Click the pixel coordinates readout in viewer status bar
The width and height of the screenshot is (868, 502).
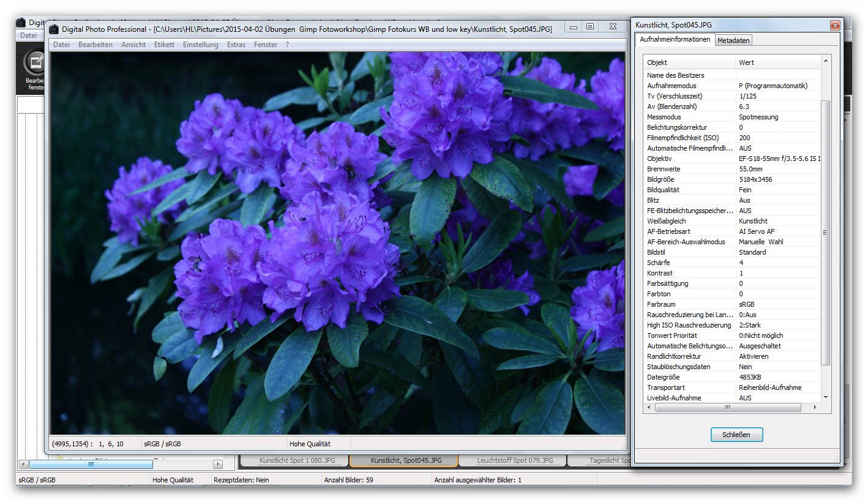pyautogui.click(x=89, y=444)
